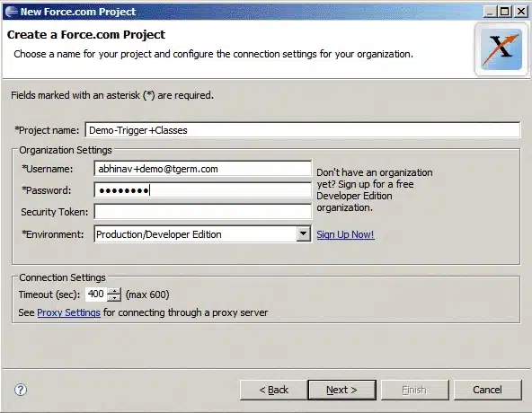532x413 pixels.
Task: Maximize the New Force.com Project window
Action: 505,12
